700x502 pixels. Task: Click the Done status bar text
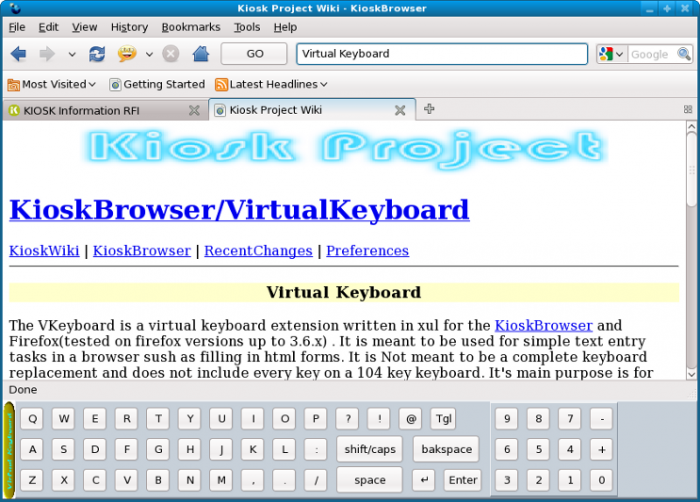tap(23, 389)
